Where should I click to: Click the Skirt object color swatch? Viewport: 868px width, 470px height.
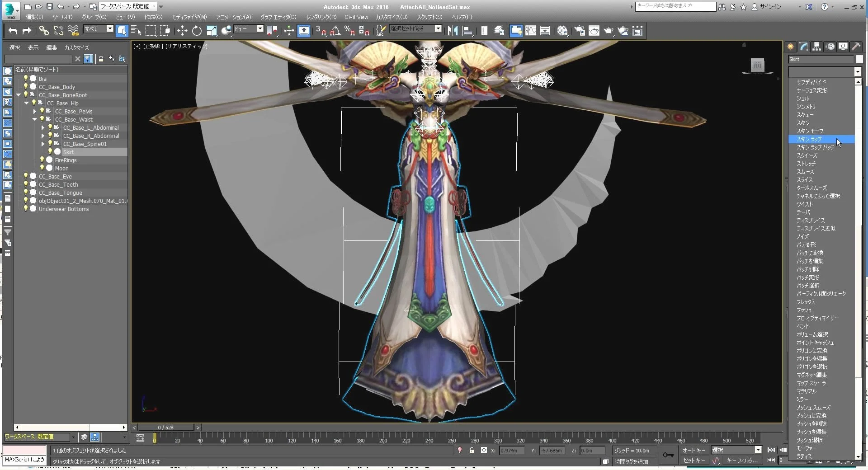[859, 59]
